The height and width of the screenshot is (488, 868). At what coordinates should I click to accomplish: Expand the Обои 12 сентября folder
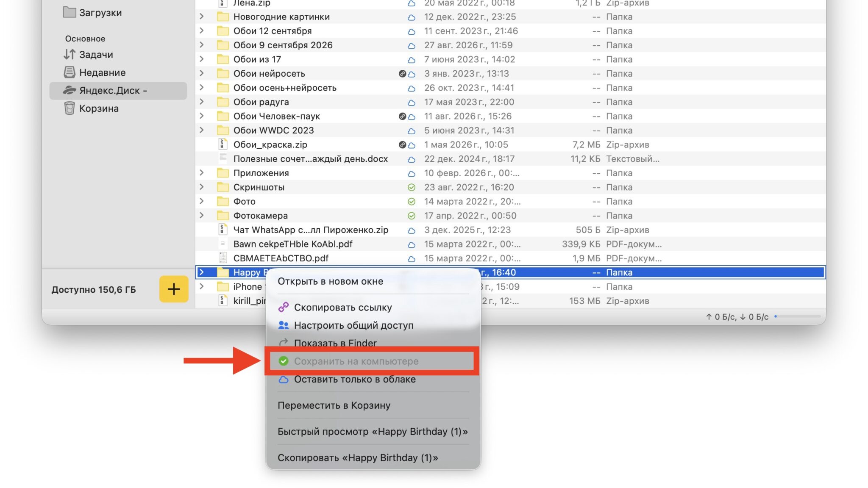(x=202, y=31)
